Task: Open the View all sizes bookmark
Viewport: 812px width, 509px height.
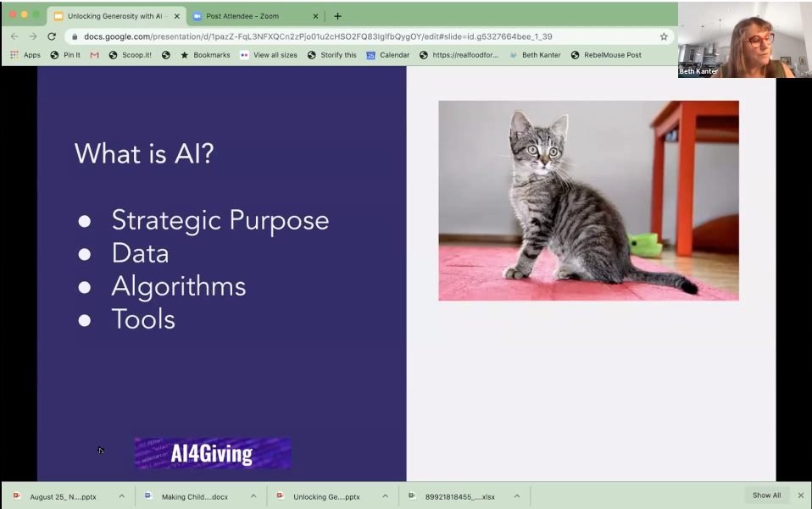Action: point(269,55)
